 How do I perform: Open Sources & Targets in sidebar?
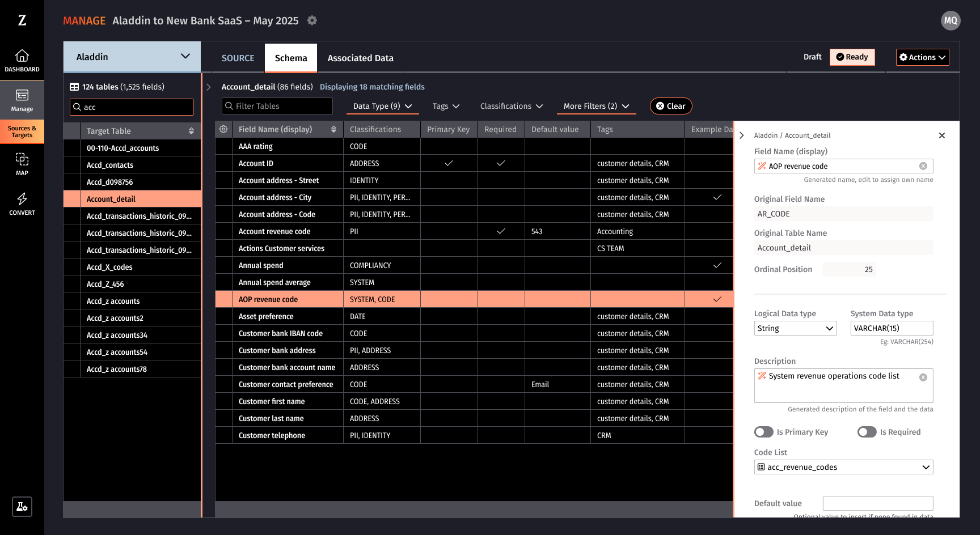pos(22,131)
